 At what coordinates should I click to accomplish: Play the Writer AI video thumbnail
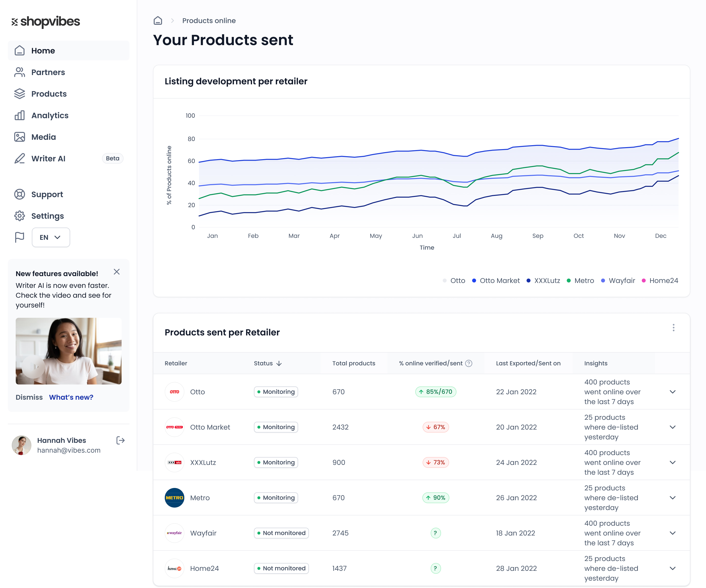click(x=34, y=367)
